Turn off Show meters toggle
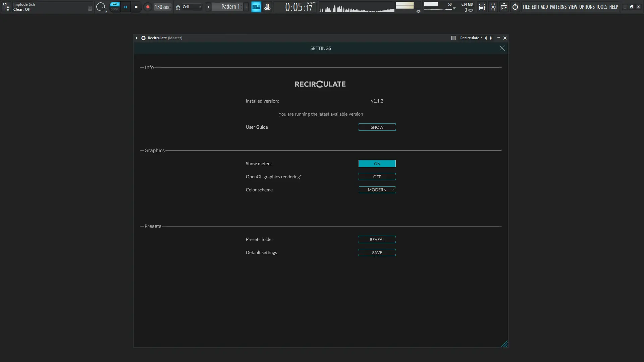This screenshot has width=644, height=362. pyautogui.click(x=377, y=164)
